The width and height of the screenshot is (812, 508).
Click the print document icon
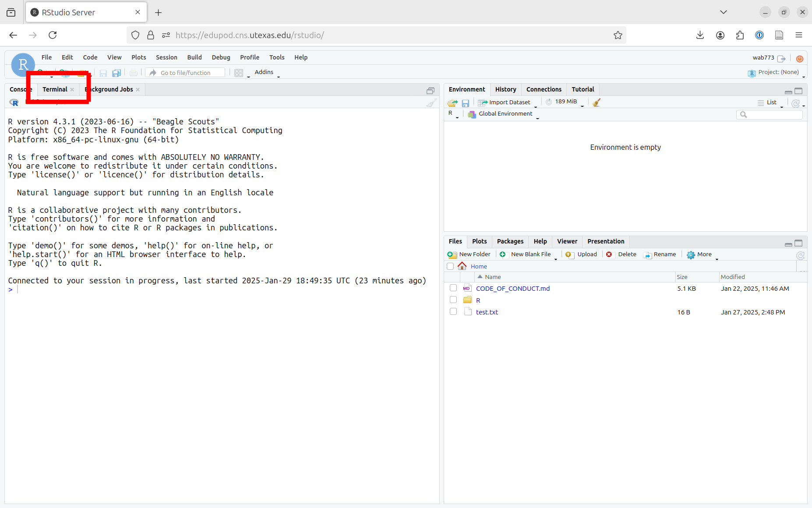tap(134, 73)
